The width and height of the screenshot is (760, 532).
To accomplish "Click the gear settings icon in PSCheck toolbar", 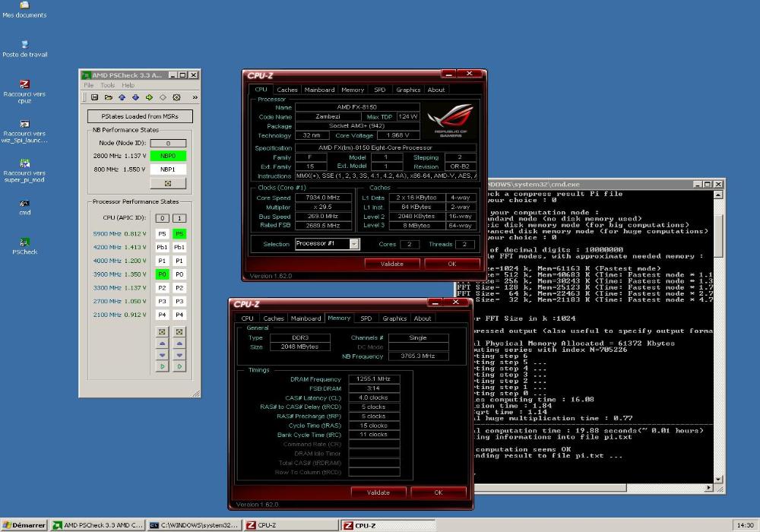I will click(176, 97).
